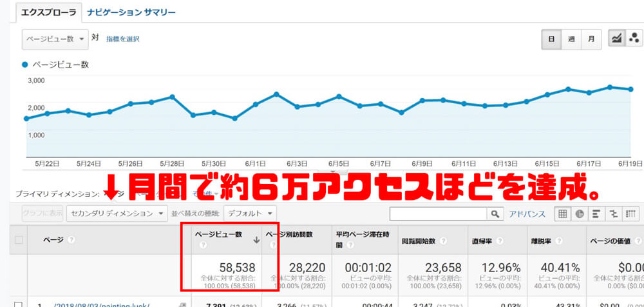Toggle graph granularity to 月 (month)
The image size is (644, 307).
(x=591, y=39)
